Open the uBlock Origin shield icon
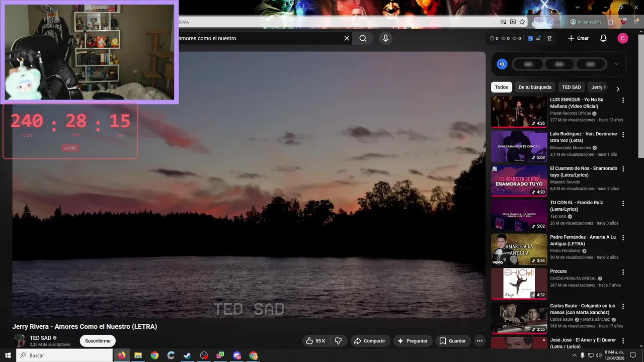 [x=623, y=22]
